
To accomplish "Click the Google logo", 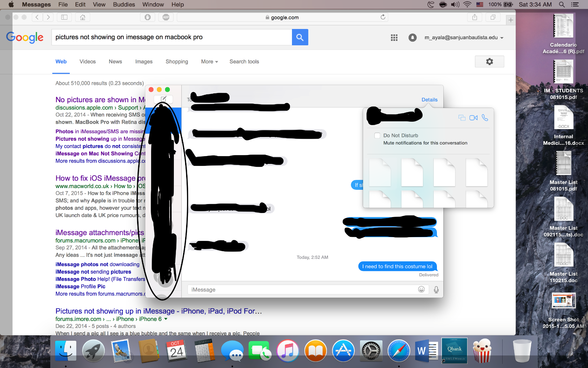I will tap(25, 37).
